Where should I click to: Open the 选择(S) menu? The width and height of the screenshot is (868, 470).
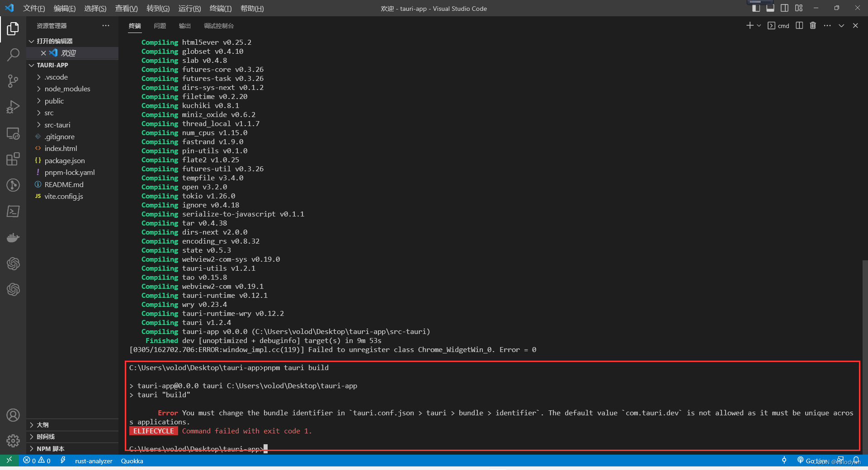tap(95, 8)
